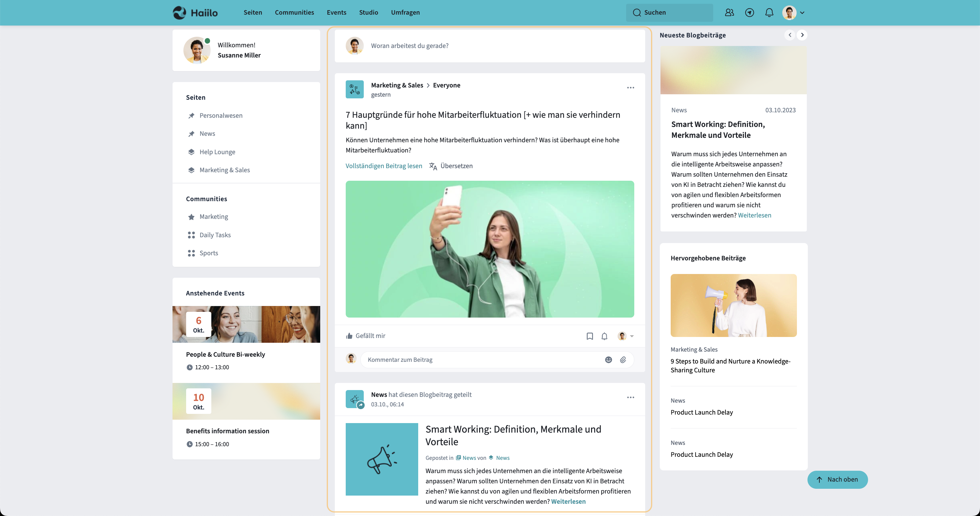Screen dimensions: 980x516
Task: Open the three-dot menu on the Marketing post
Action: [631, 87]
